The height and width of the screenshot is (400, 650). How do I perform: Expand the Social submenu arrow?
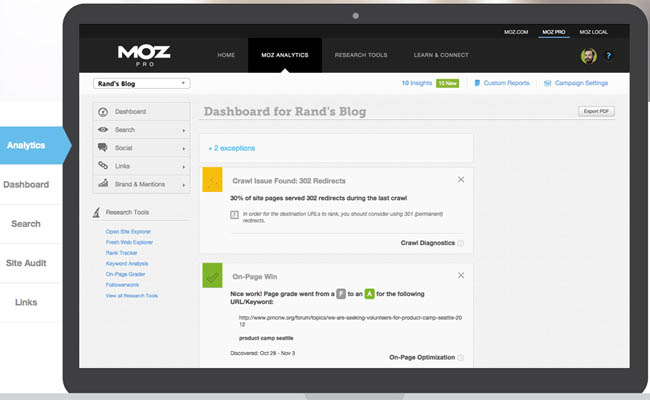click(x=184, y=148)
